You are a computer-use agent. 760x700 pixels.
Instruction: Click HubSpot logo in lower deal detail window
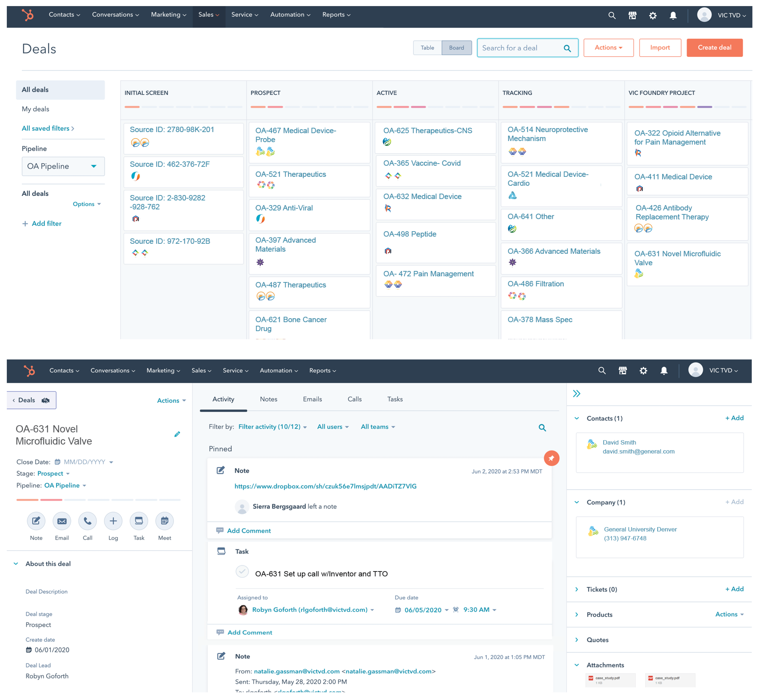click(x=29, y=370)
